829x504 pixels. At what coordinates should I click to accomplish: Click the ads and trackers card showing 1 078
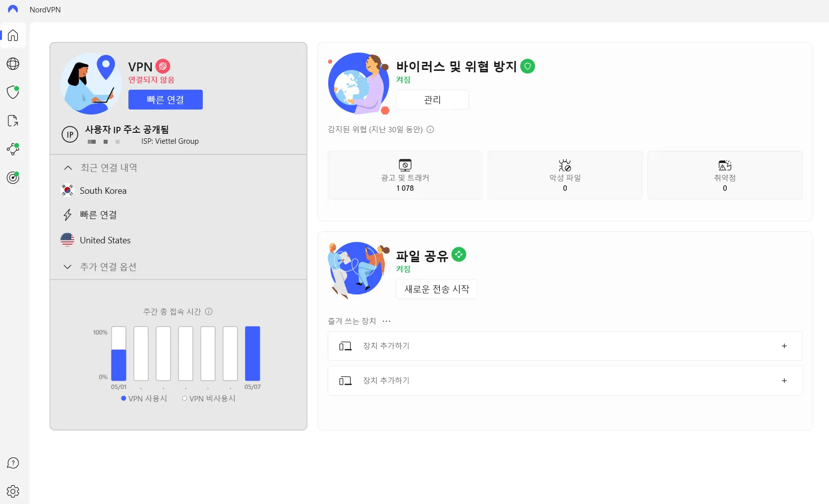(x=405, y=175)
